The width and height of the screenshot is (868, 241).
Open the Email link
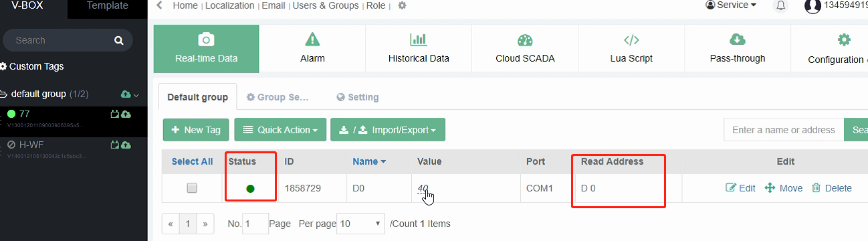click(273, 5)
